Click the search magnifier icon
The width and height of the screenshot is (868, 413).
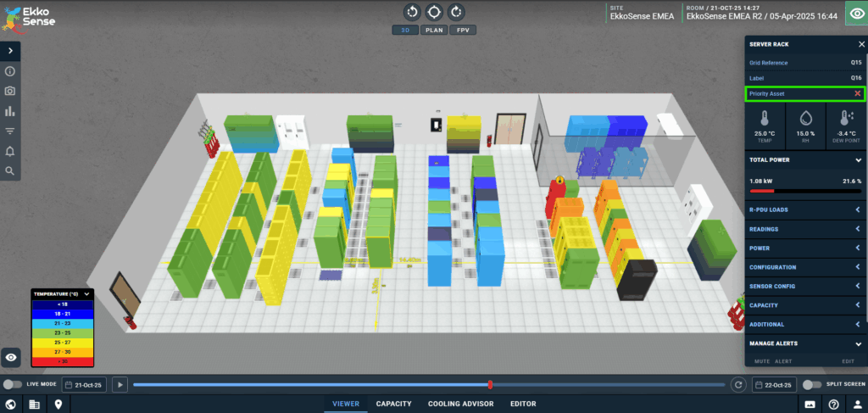[x=10, y=171]
